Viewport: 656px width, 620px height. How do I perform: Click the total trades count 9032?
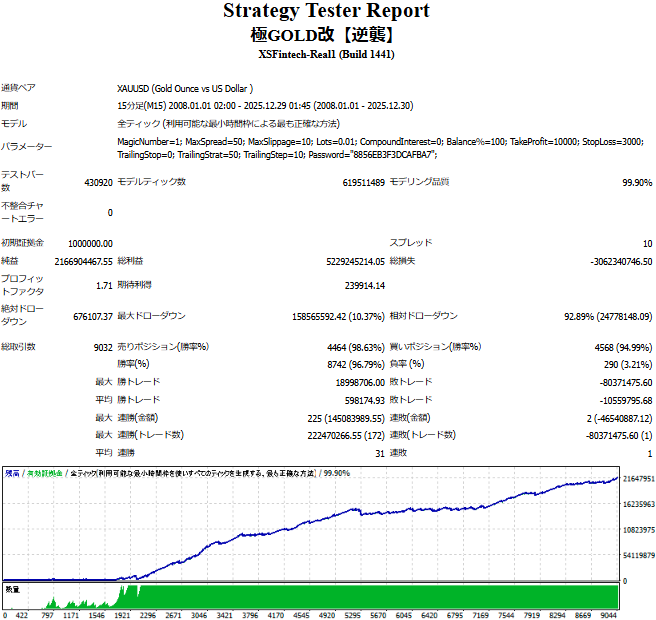point(101,347)
